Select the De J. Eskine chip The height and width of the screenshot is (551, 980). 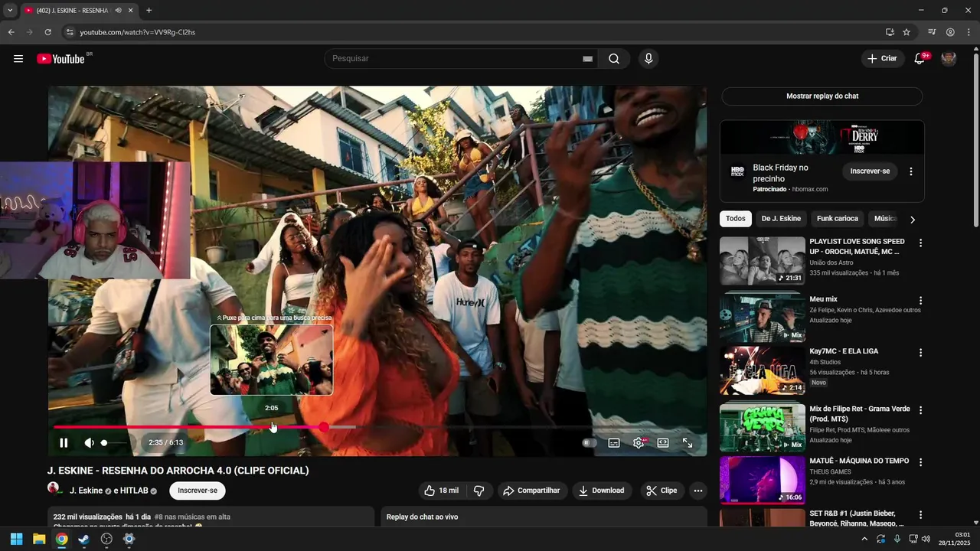pyautogui.click(x=781, y=219)
